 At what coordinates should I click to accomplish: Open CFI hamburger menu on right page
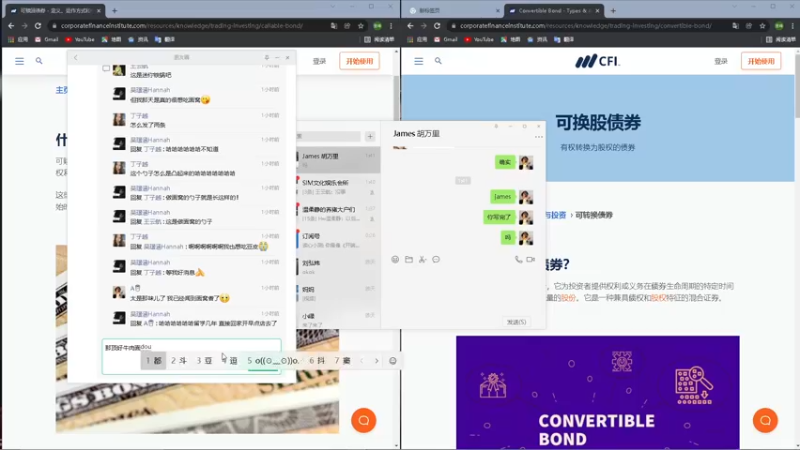pyautogui.click(x=418, y=61)
